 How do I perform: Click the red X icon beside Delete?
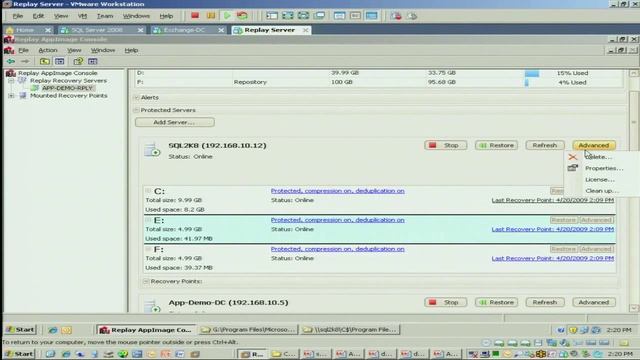pyautogui.click(x=573, y=157)
